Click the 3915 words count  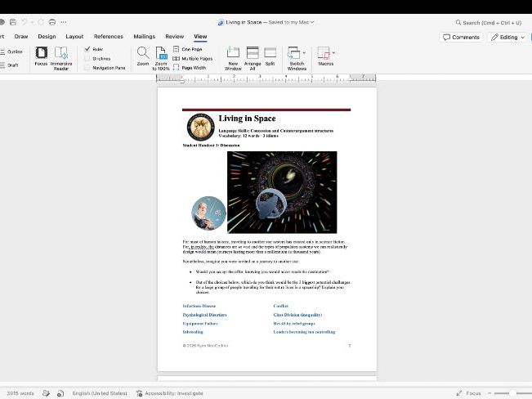(x=20, y=393)
